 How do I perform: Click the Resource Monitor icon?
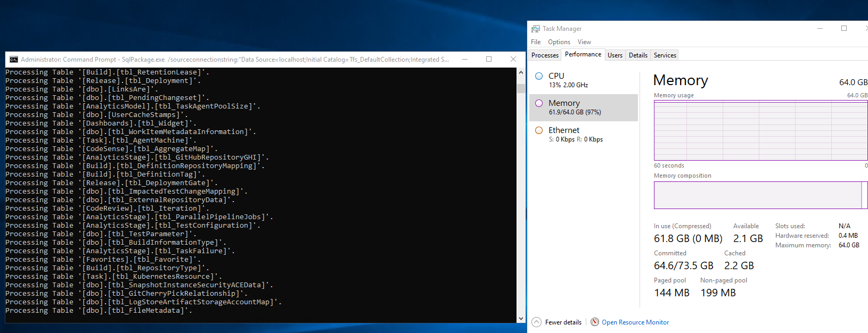[x=595, y=322]
